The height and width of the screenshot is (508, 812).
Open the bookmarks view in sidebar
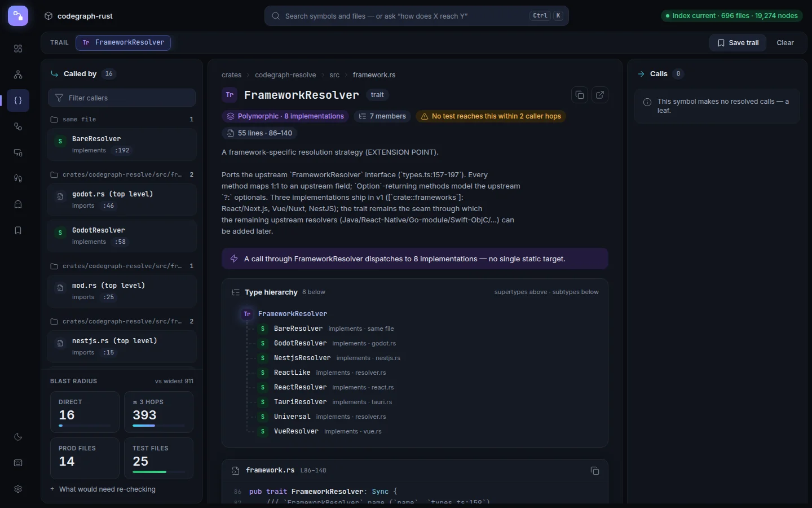(18, 230)
